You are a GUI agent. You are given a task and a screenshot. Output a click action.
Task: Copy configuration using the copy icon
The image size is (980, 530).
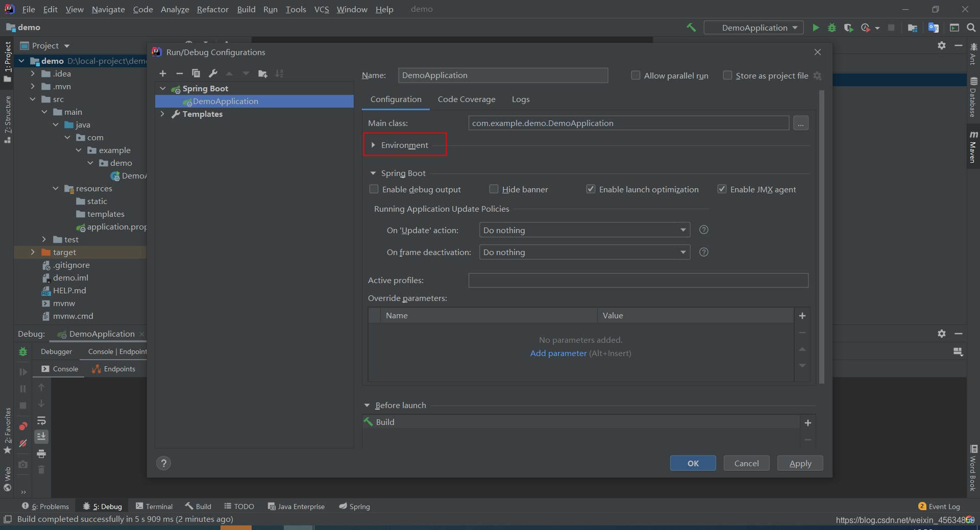pyautogui.click(x=196, y=73)
